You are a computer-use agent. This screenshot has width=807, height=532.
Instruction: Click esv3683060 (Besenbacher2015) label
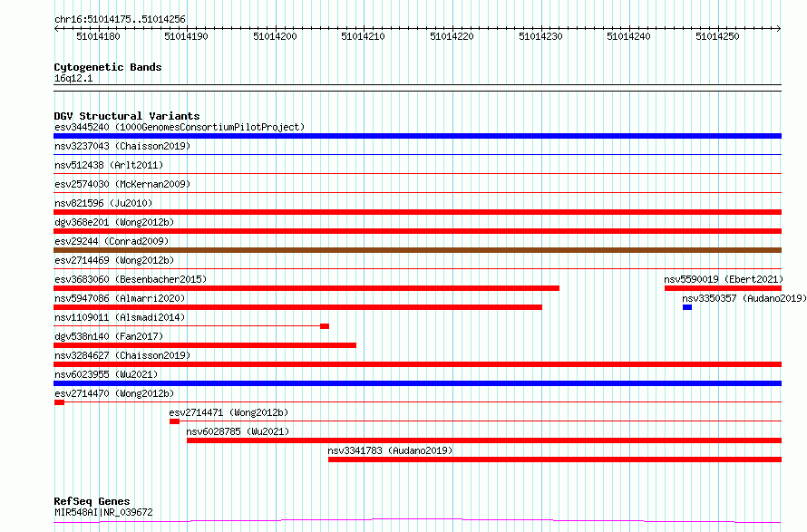click(131, 279)
